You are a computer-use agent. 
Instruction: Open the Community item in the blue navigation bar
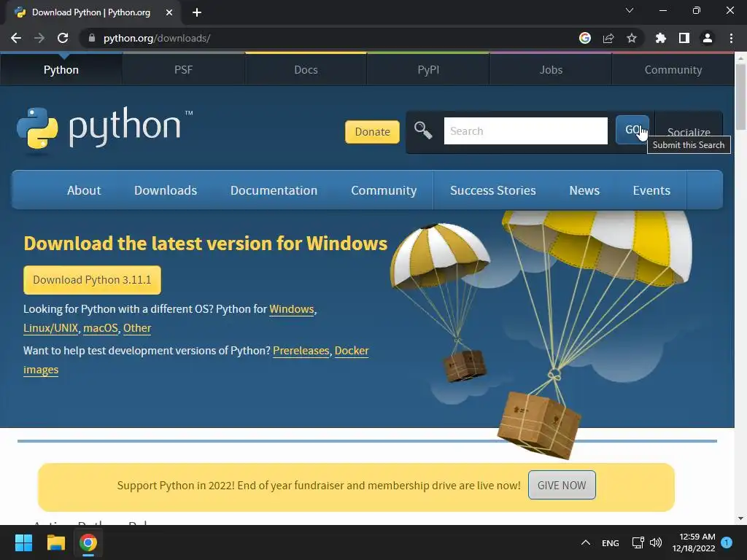384,190
